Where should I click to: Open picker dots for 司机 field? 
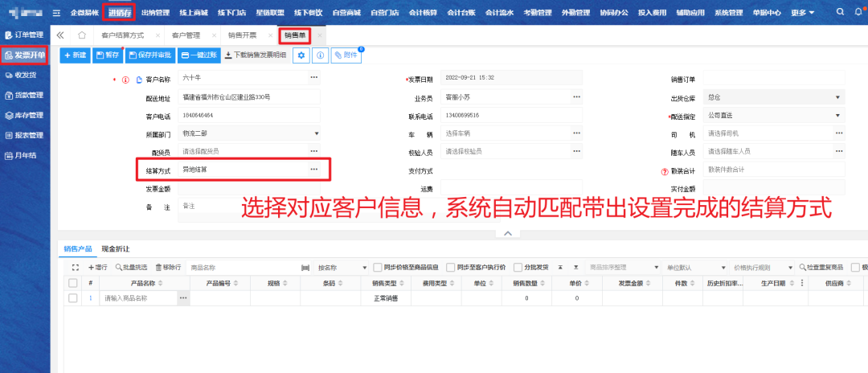pos(839,133)
